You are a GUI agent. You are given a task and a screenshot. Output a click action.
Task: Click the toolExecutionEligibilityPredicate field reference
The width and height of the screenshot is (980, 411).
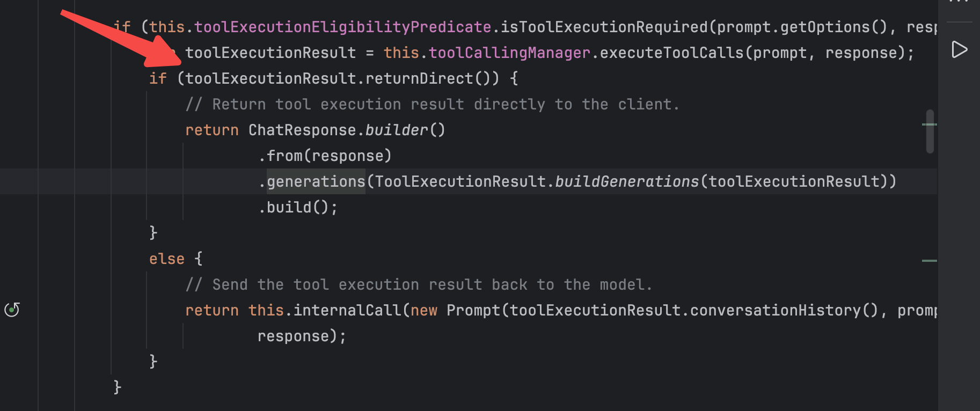point(342,27)
